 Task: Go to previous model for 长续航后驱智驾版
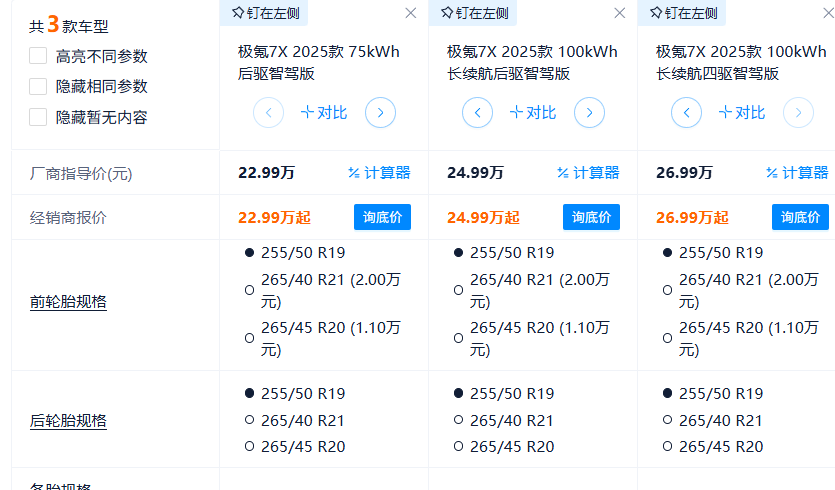point(477,112)
